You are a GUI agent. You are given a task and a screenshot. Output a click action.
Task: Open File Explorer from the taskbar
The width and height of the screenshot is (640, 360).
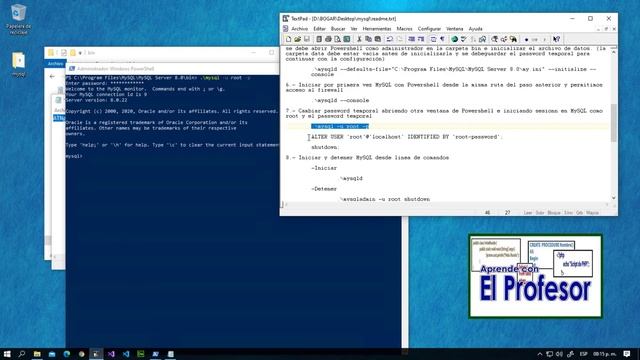pos(37,354)
